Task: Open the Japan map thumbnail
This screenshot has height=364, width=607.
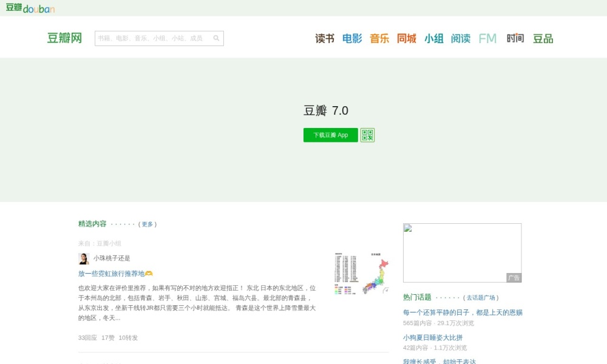Action: (x=361, y=274)
